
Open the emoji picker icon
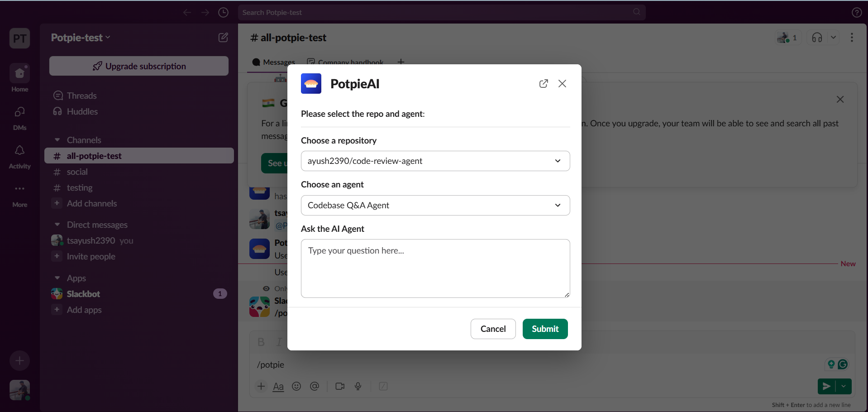click(296, 386)
